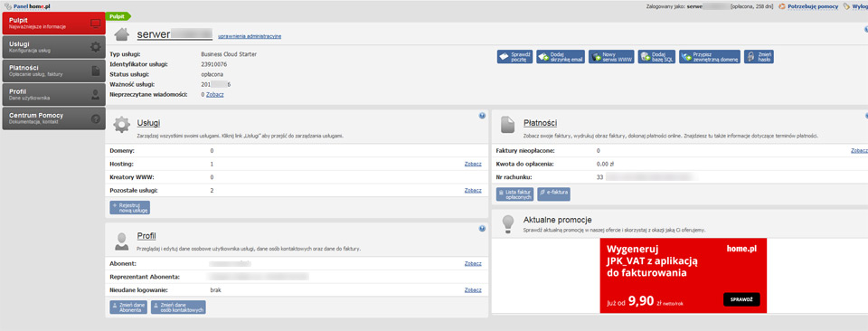Viewport: 868px width, 331px height.
Task: Open Profil user data in the sidebar
Action: coord(53,95)
